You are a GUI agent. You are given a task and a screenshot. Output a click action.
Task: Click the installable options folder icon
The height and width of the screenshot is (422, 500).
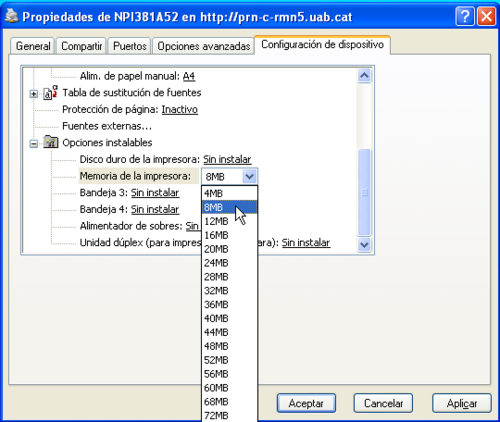click(x=51, y=142)
